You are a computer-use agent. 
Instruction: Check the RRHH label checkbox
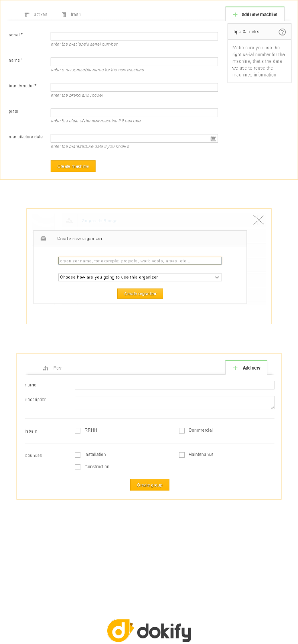(x=78, y=430)
